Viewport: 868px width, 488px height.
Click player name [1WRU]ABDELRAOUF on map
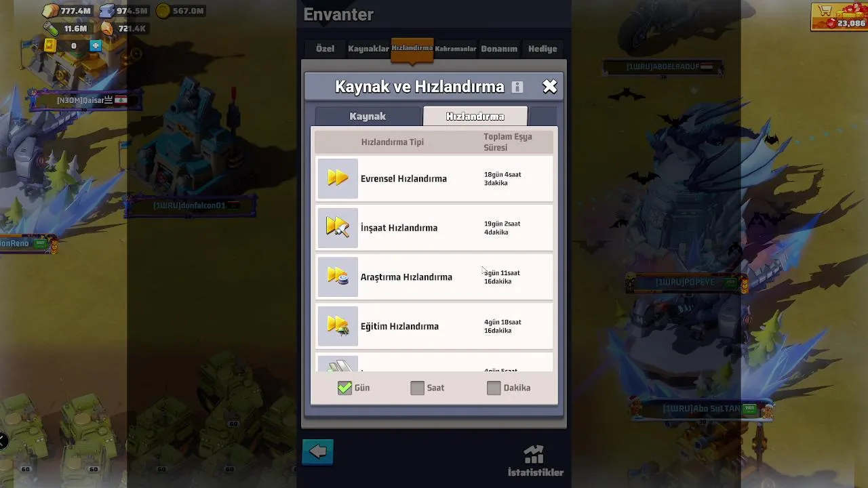point(663,67)
